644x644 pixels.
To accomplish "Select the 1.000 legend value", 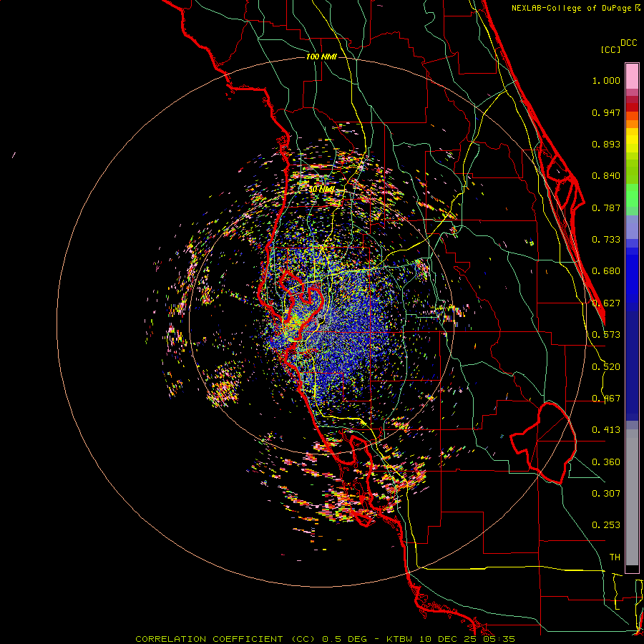I will (x=606, y=80).
